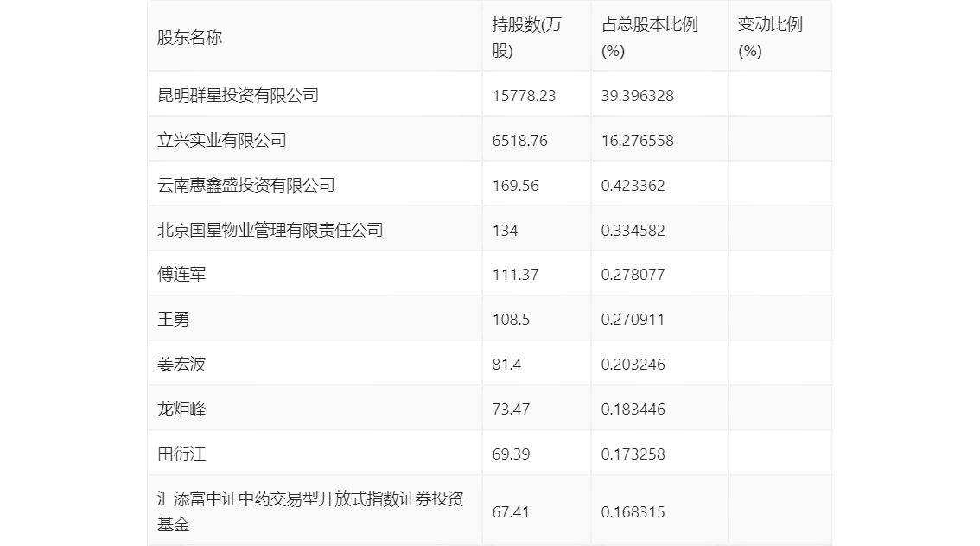Click percentage 0.203246
Image resolution: width=980 pixels, height=546 pixels.
pos(633,365)
